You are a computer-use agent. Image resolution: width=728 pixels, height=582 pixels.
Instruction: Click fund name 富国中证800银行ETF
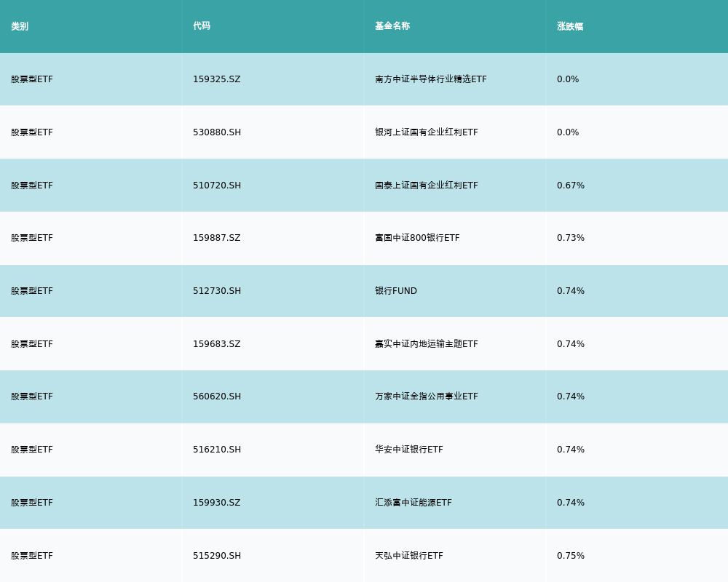(x=417, y=238)
